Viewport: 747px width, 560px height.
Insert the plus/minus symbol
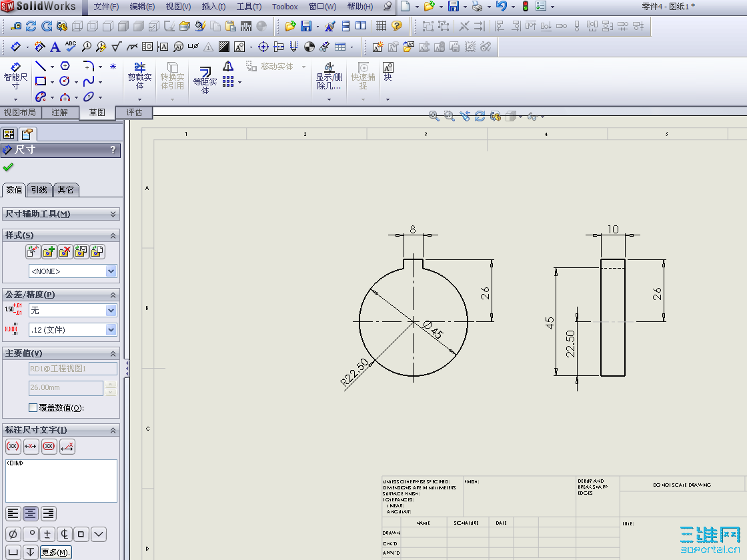click(x=47, y=534)
